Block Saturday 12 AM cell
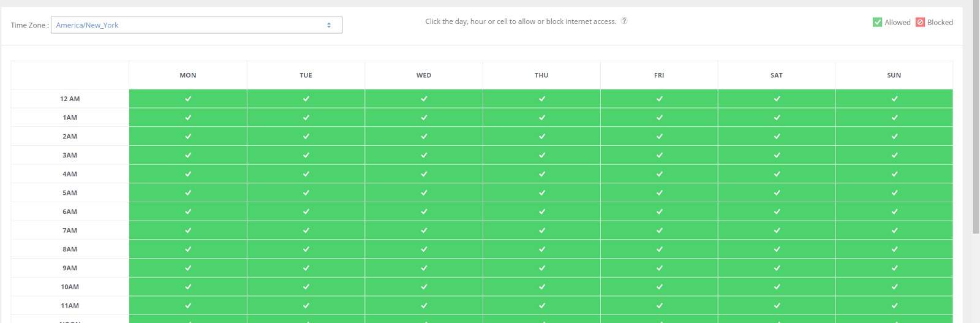 click(x=777, y=99)
